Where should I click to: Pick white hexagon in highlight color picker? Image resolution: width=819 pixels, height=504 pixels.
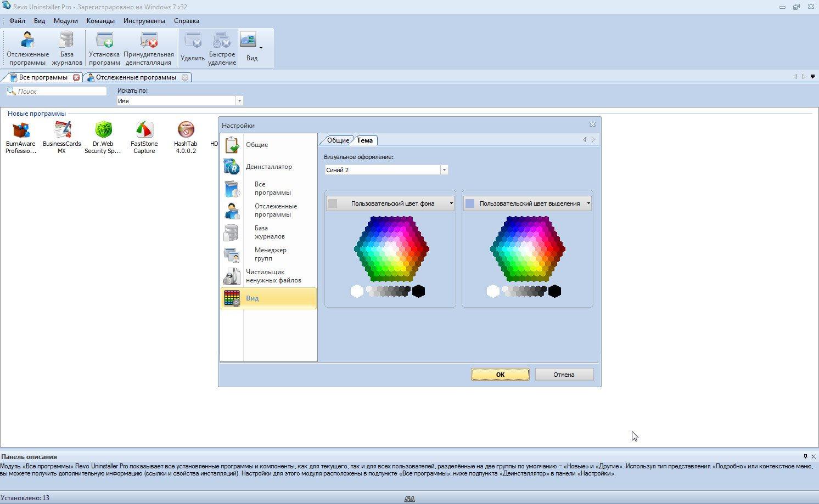click(x=493, y=291)
